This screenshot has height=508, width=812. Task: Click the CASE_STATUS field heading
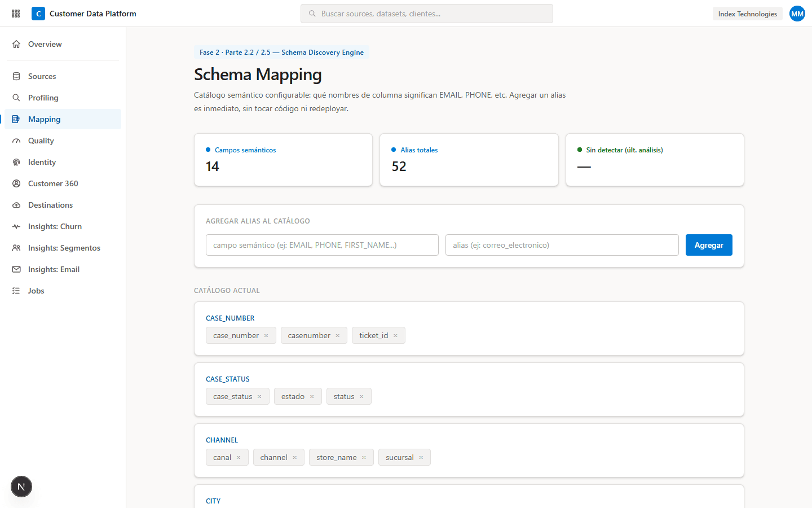(228, 379)
